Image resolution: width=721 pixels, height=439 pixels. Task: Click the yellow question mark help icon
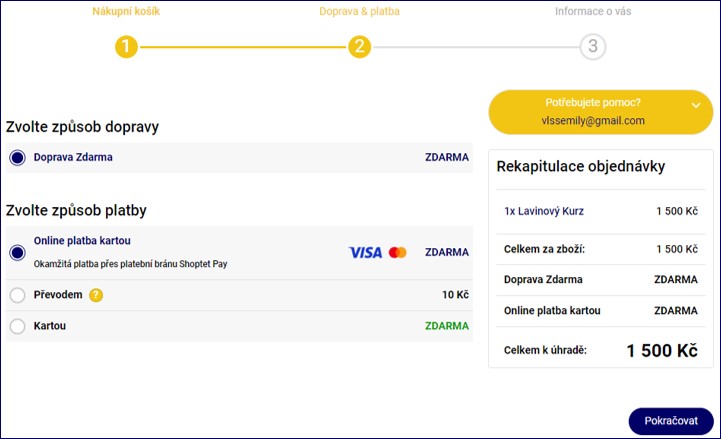[96, 295]
